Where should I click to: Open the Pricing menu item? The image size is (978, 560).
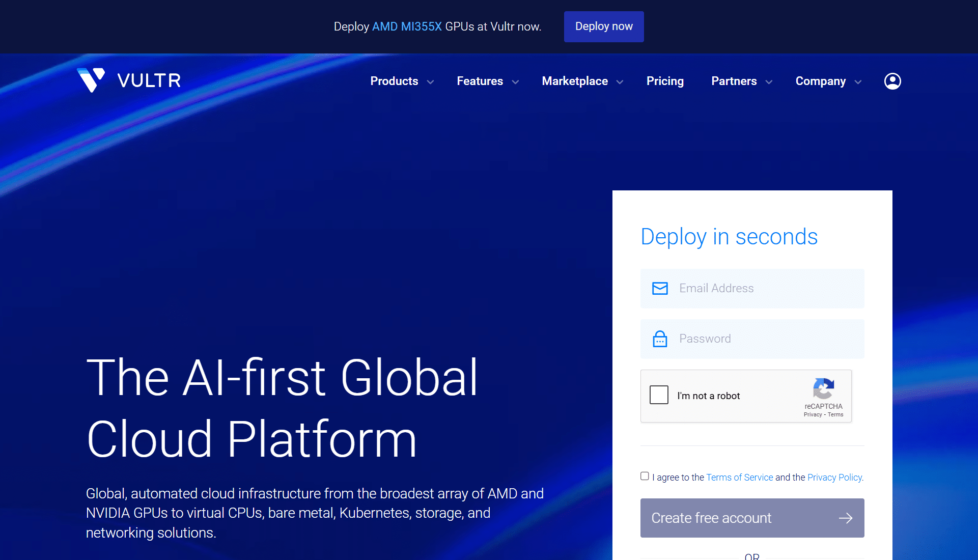[x=664, y=81]
